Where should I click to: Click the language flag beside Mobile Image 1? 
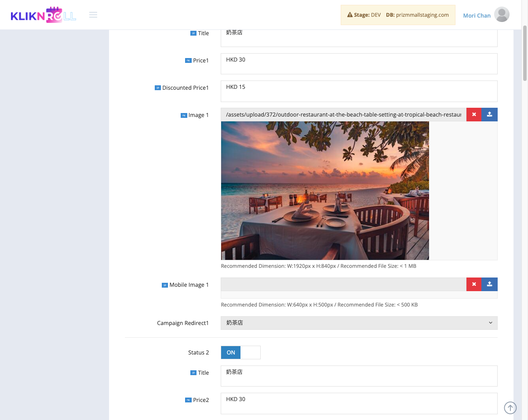pos(165,285)
